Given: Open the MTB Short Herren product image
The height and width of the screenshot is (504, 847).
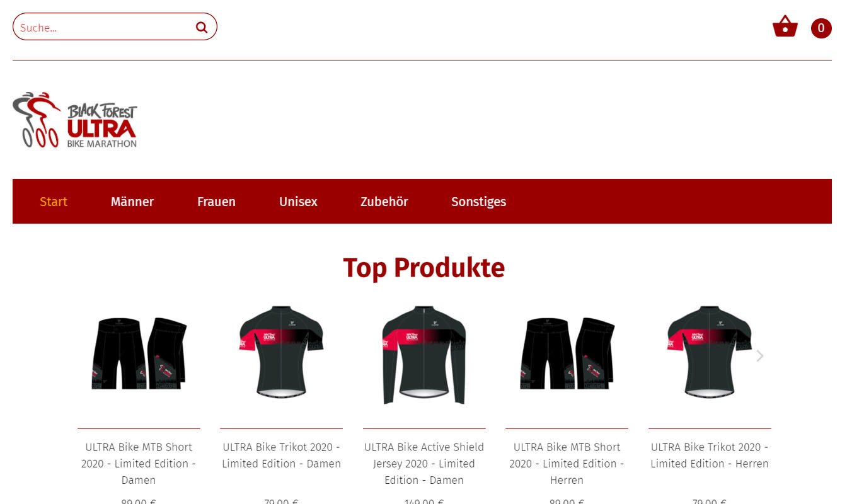Looking at the screenshot, I should click(567, 353).
